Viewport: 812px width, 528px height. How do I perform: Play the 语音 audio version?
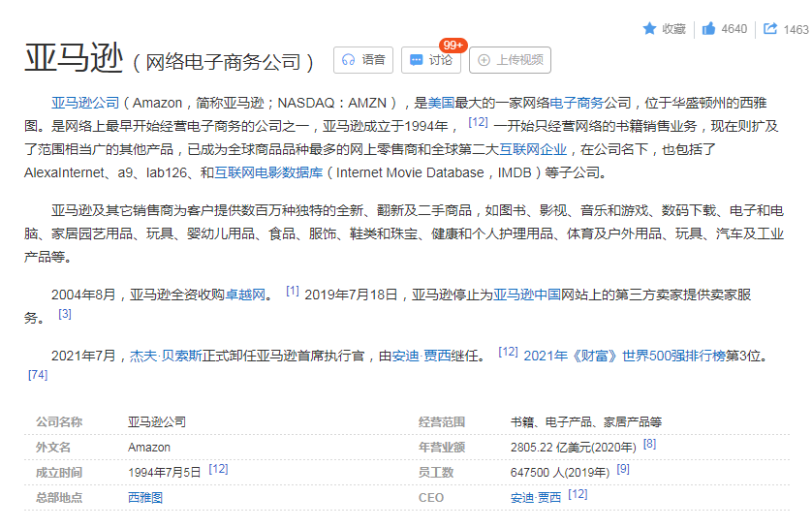tap(363, 60)
